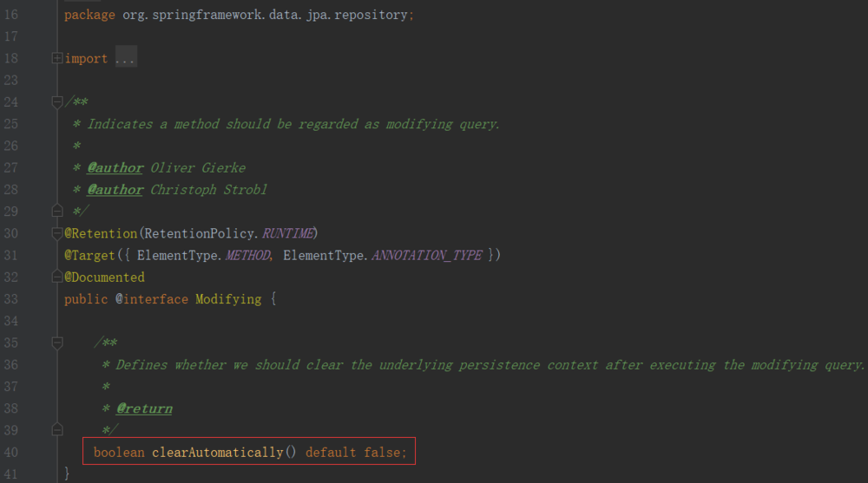868x483 pixels.
Task: Click the clearAutomatically method name
Action: pos(218,452)
